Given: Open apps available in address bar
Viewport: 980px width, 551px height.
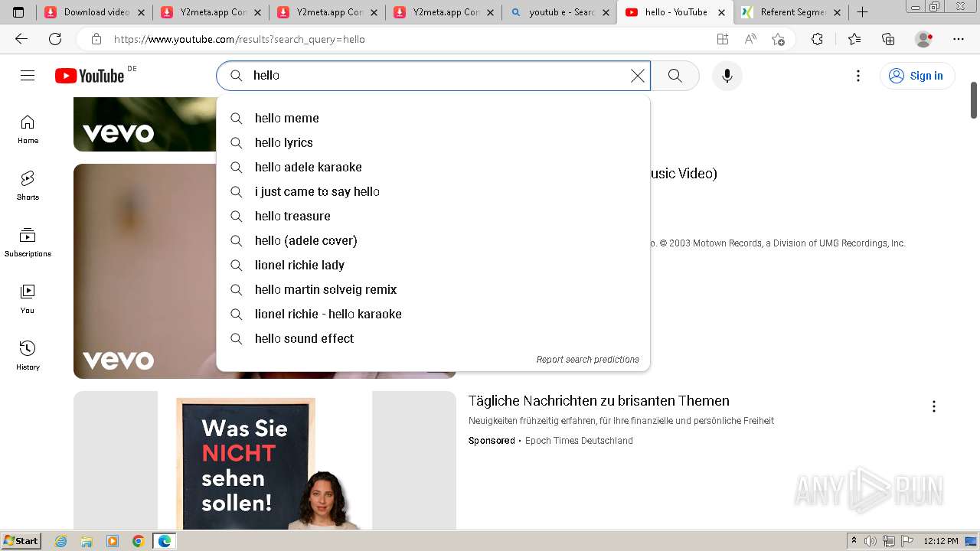Looking at the screenshot, I should click(722, 39).
